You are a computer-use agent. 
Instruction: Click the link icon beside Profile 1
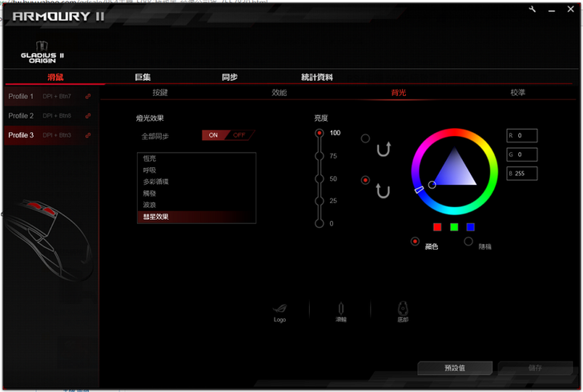(x=88, y=96)
